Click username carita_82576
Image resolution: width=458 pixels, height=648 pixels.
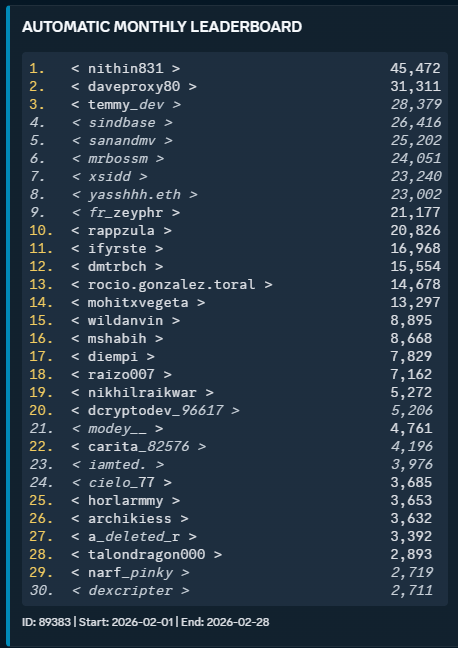click(x=138, y=447)
